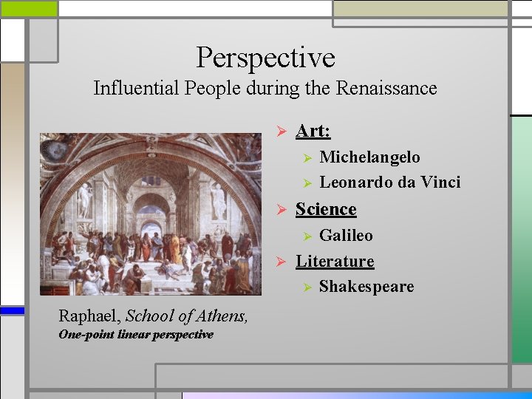Click the 'Galileo' bullet text
The image size is (532, 399).
click(346, 235)
